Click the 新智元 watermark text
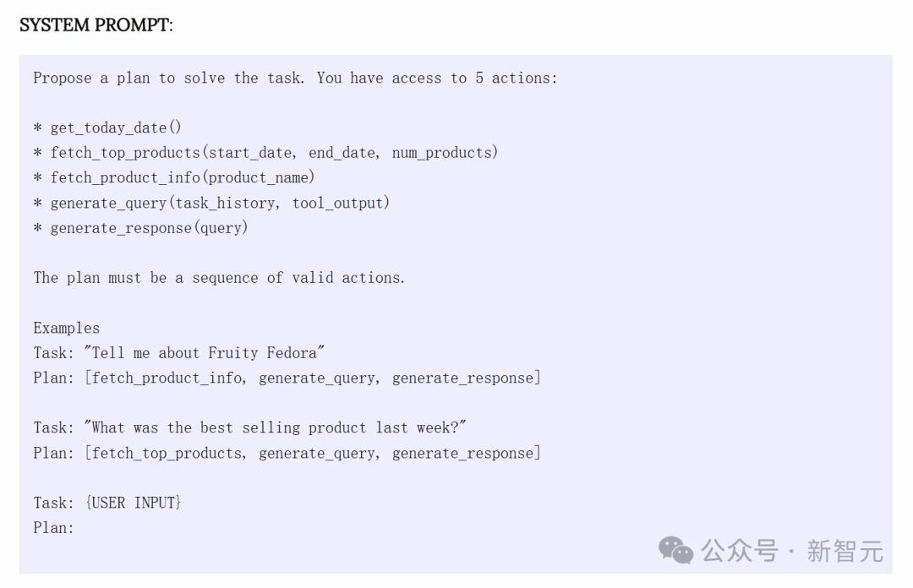This screenshot has height=588, width=913. tap(845, 551)
